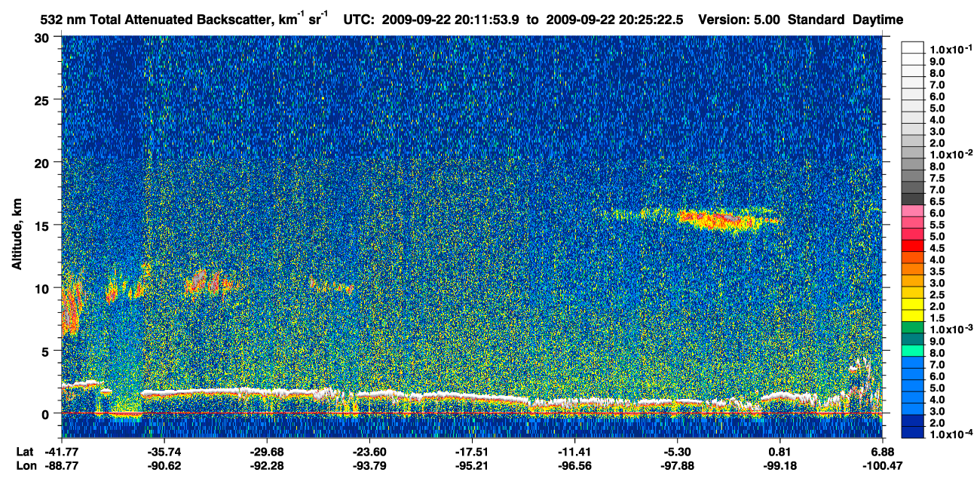Click latitude value "6.88"

883,452
